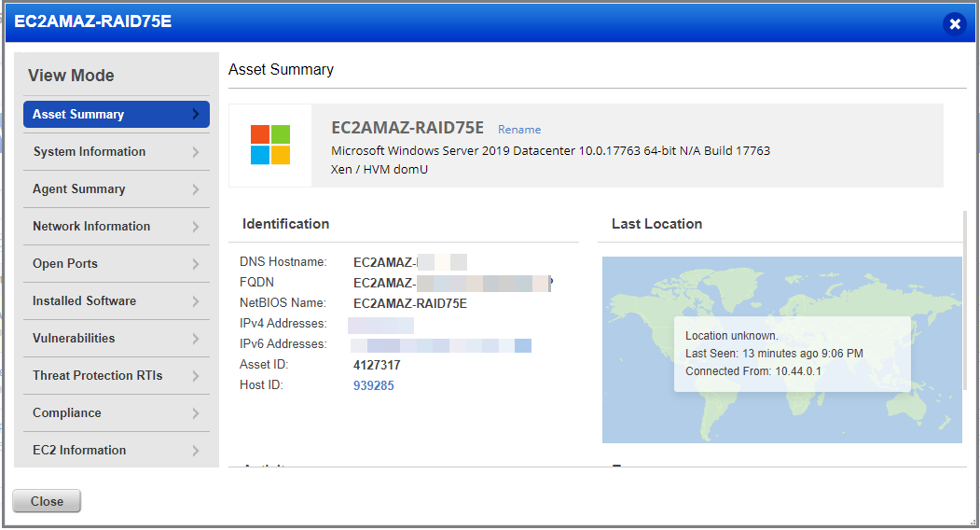The height and width of the screenshot is (530, 980).
Task: Click the asset details vertical scrollbar
Action: [x=965, y=300]
